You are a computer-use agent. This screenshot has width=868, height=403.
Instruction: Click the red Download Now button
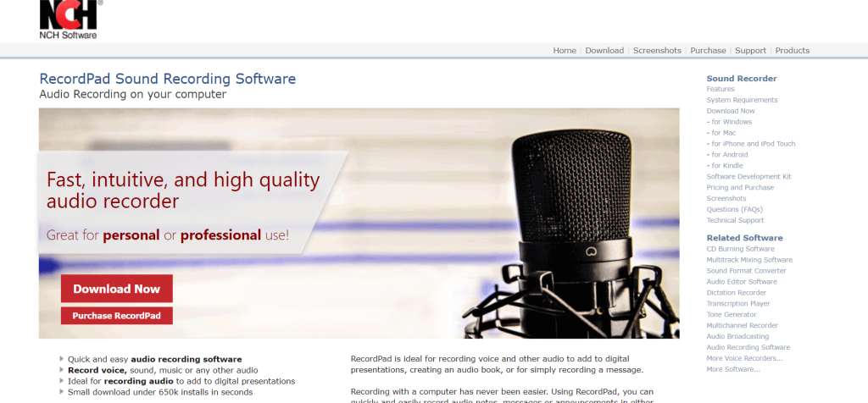pyautogui.click(x=117, y=289)
